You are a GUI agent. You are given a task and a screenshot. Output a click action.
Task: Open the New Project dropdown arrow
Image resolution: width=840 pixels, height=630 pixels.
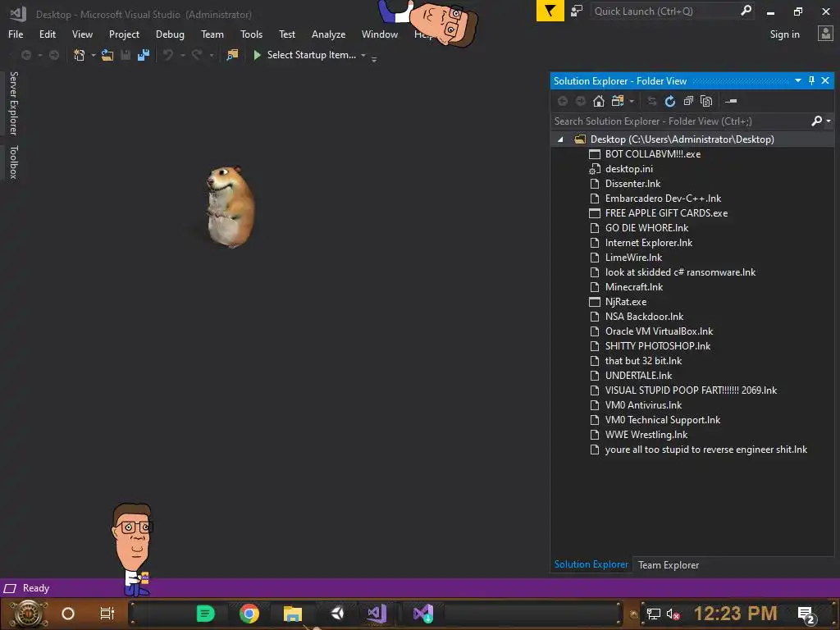(94, 55)
